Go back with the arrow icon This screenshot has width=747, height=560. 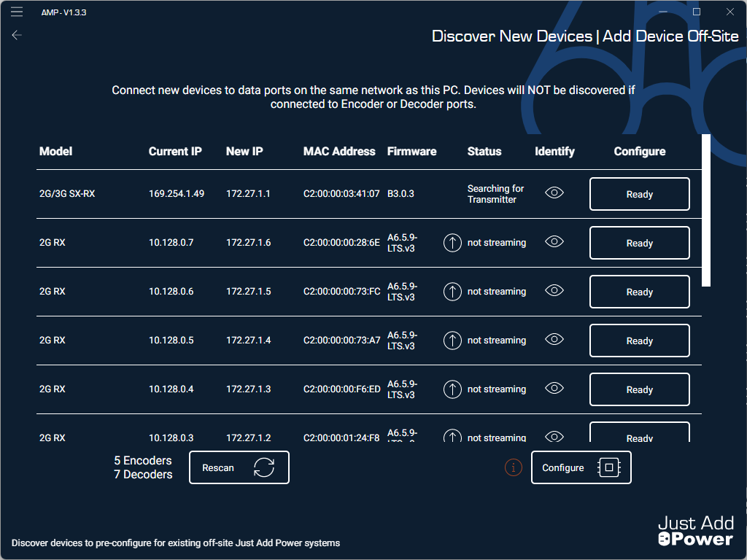click(x=17, y=35)
